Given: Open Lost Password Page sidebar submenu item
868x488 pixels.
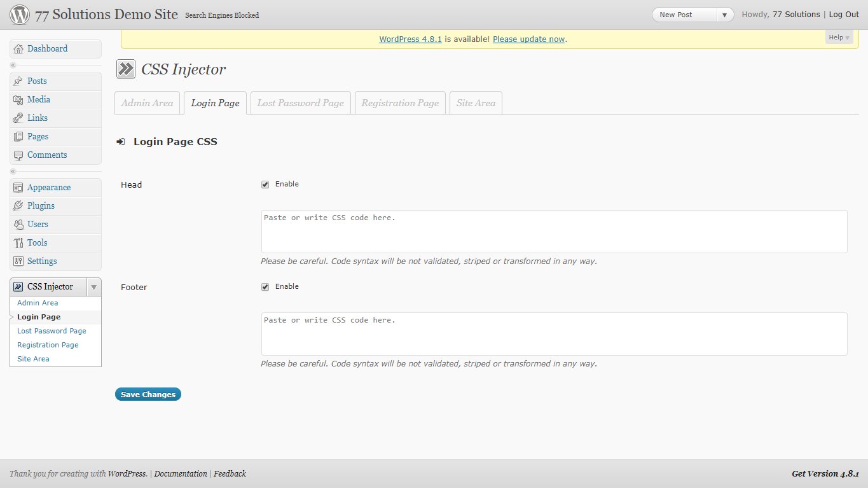Looking at the screenshot, I should click(x=52, y=331).
